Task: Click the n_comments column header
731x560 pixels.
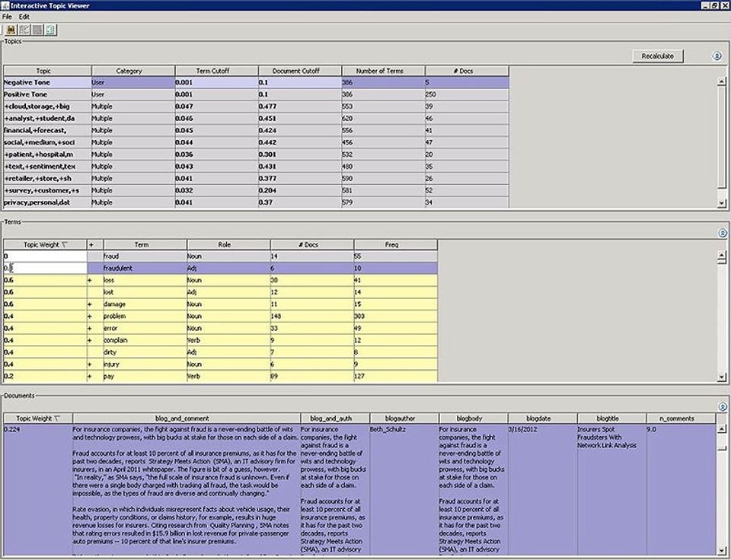Action: click(x=681, y=418)
